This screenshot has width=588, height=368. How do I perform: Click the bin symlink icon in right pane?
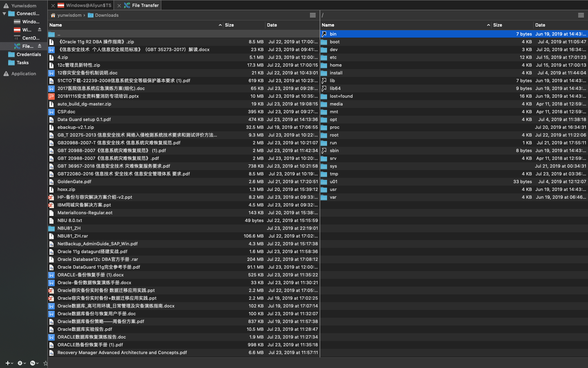[x=324, y=34]
